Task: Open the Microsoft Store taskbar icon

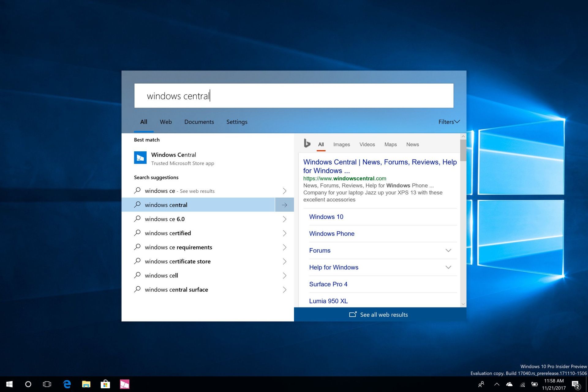Action: tap(105, 384)
